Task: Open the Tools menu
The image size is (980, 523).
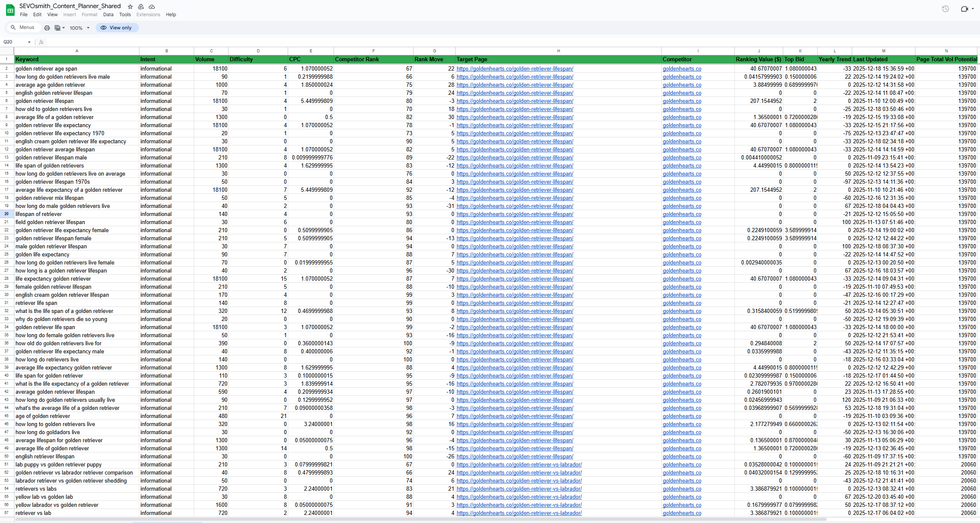Action: pos(125,14)
